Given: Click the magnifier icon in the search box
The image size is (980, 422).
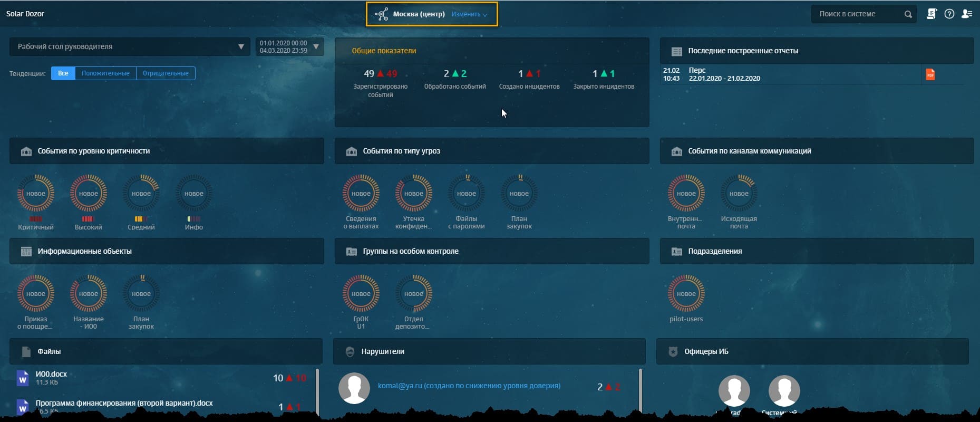Looking at the screenshot, I should (x=908, y=14).
